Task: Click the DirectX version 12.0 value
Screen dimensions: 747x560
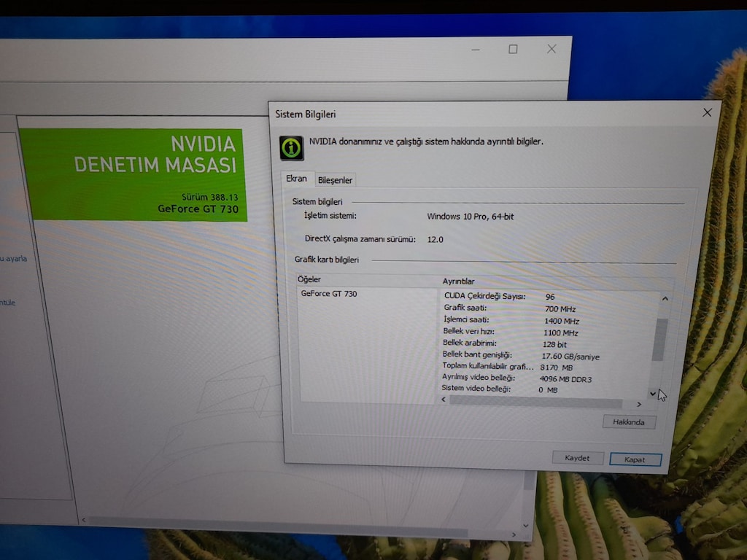Action: [435, 239]
